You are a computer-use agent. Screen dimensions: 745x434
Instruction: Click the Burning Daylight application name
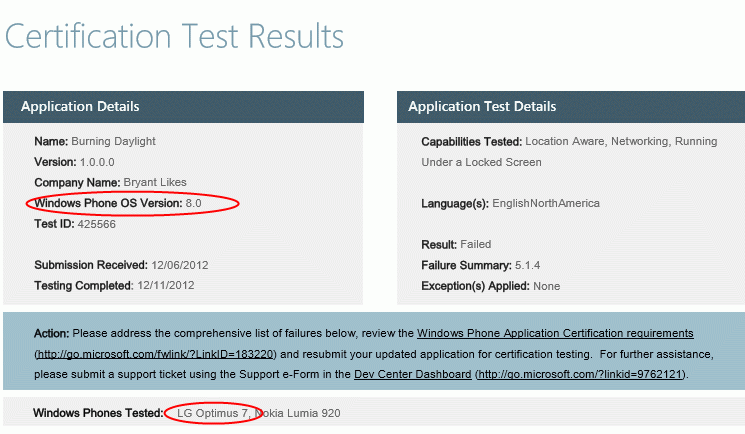[113, 141]
